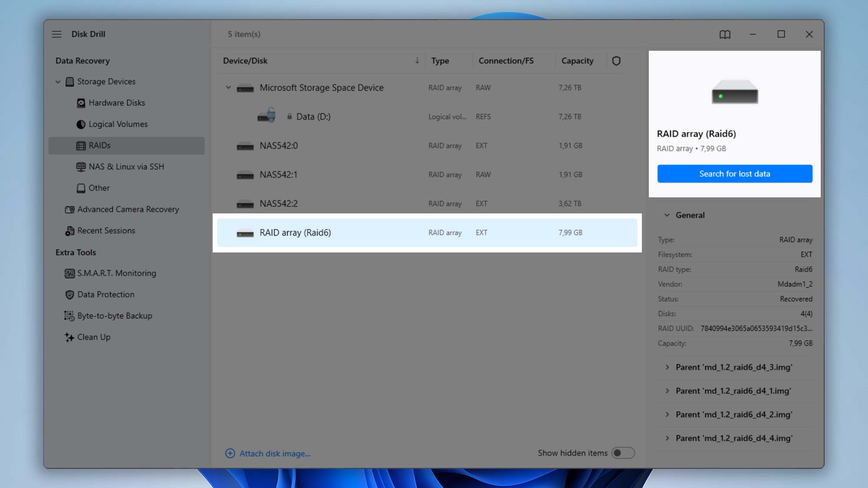Click the RAIDs sidebar icon

tap(81, 145)
